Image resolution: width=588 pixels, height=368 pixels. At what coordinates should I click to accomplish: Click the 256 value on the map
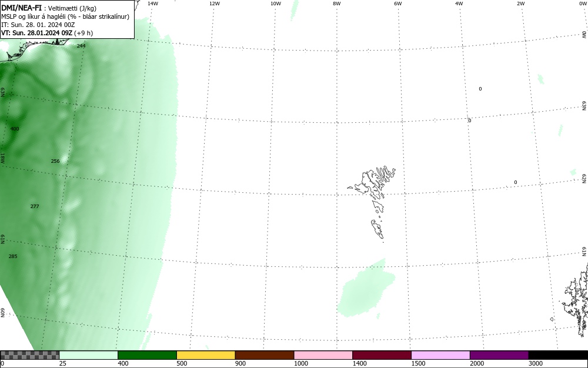point(55,160)
